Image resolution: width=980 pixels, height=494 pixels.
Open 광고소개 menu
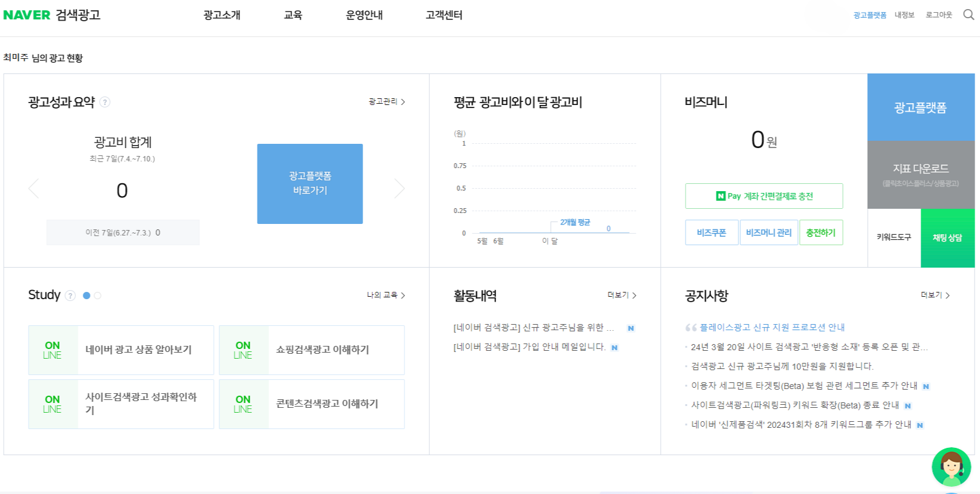pos(222,15)
